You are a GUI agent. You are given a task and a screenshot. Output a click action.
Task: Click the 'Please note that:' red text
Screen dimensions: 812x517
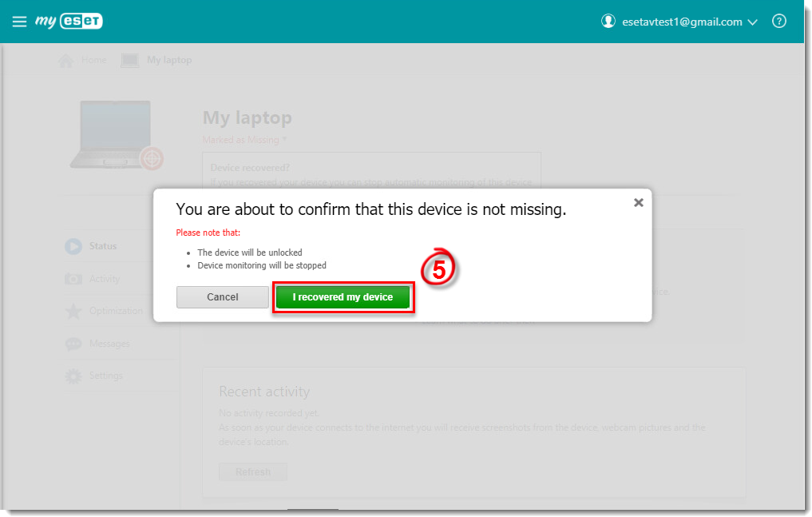click(x=208, y=233)
